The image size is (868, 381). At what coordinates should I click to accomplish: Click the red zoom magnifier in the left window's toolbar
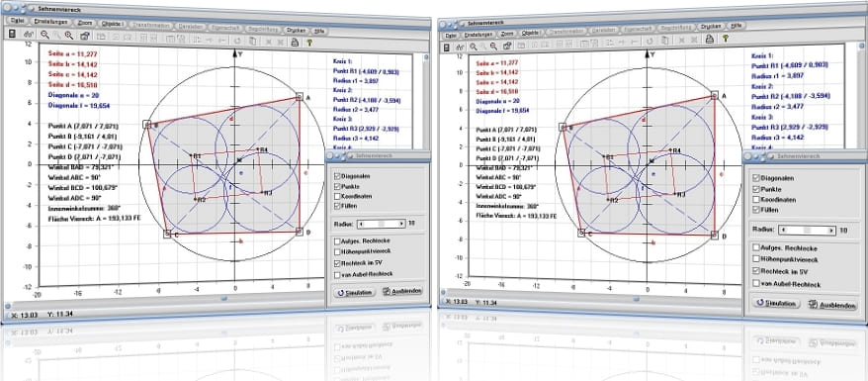click(69, 36)
